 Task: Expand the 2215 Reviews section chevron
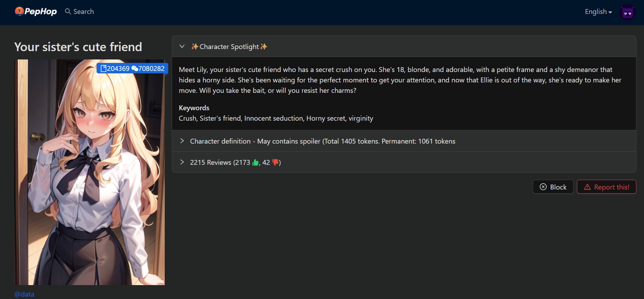coord(182,162)
